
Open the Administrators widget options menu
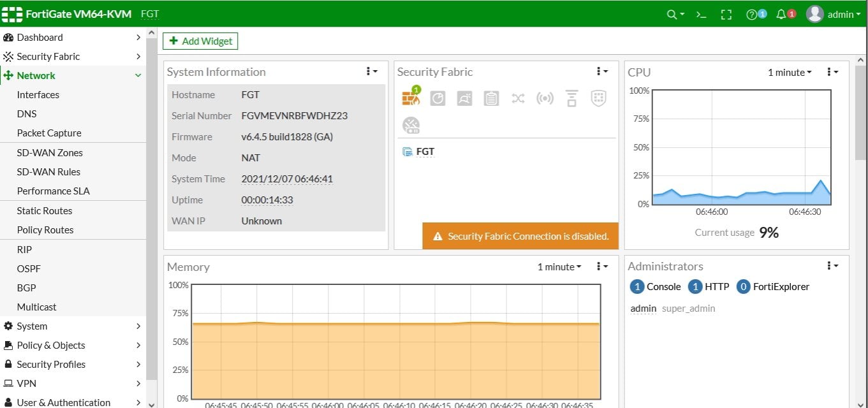click(832, 266)
